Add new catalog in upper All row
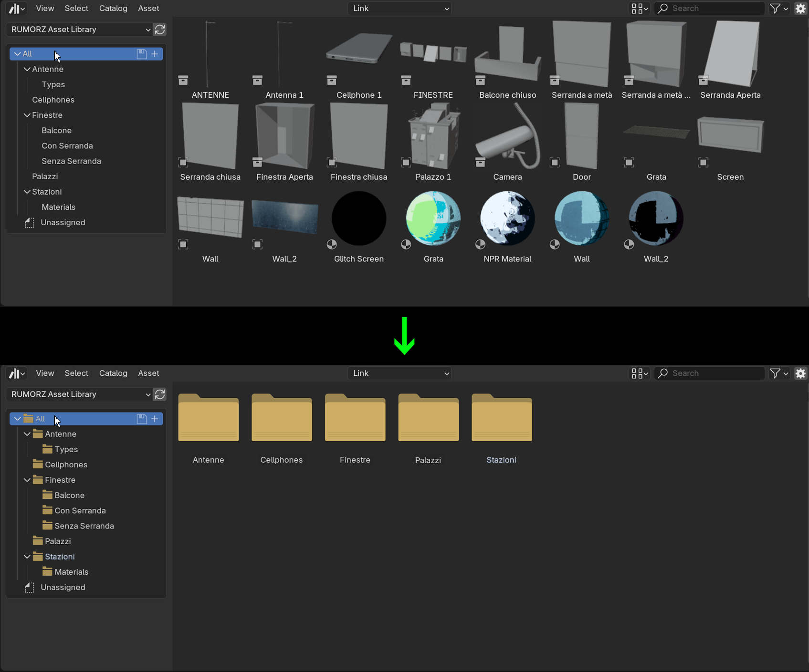 click(155, 54)
